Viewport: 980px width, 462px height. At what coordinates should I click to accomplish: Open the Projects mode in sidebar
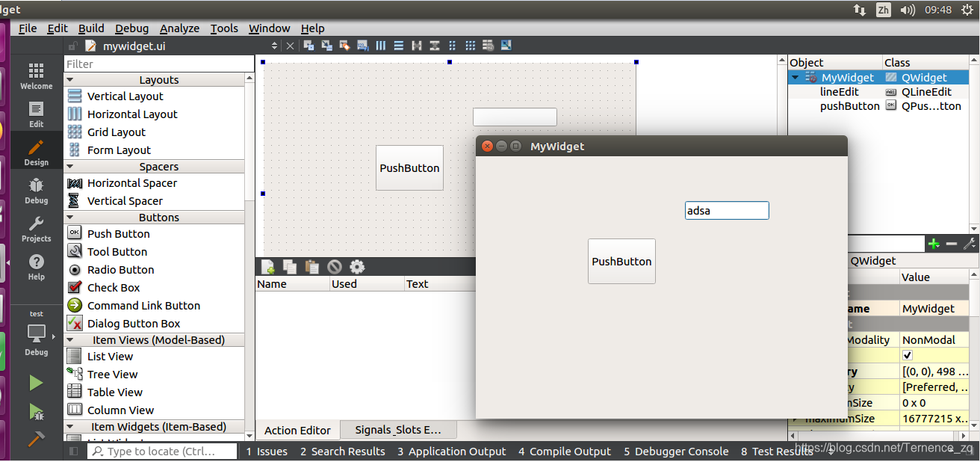point(36,229)
